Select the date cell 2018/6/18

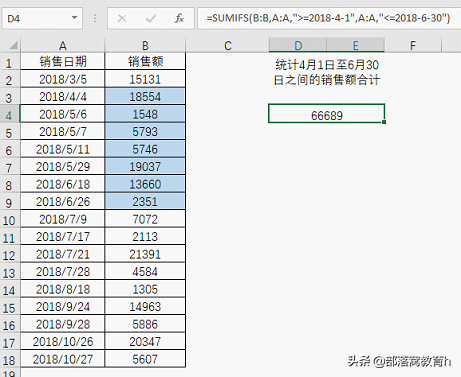63,184
